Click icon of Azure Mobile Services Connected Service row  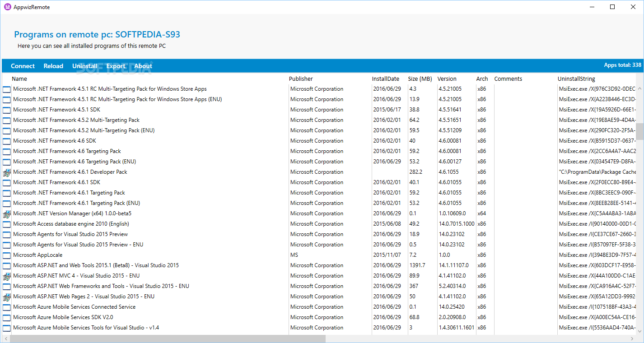coord(7,307)
